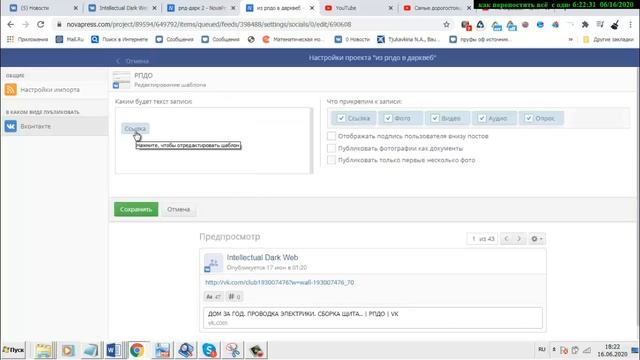Open the Математическая bookmark

click(x=293, y=40)
